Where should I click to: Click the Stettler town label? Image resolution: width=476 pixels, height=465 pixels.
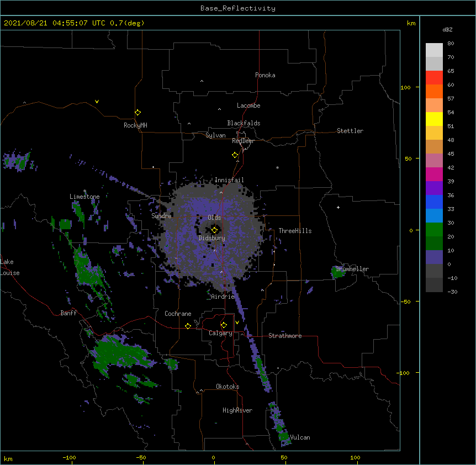click(x=350, y=131)
